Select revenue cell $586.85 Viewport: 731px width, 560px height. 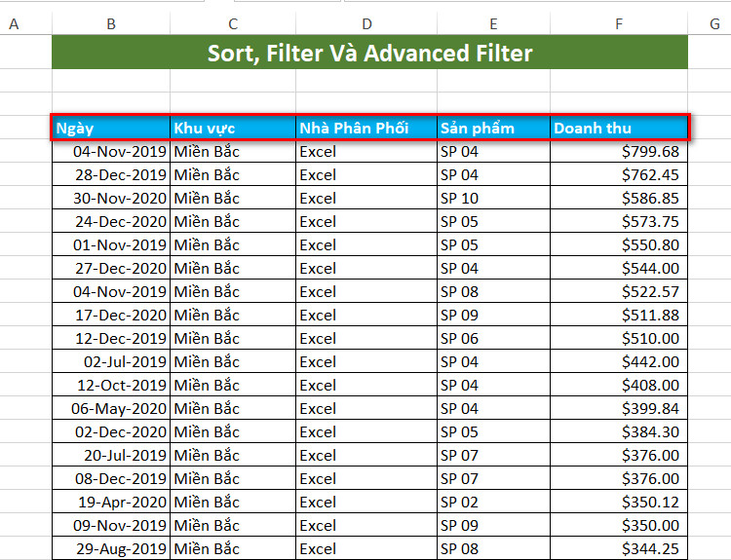tap(619, 198)
